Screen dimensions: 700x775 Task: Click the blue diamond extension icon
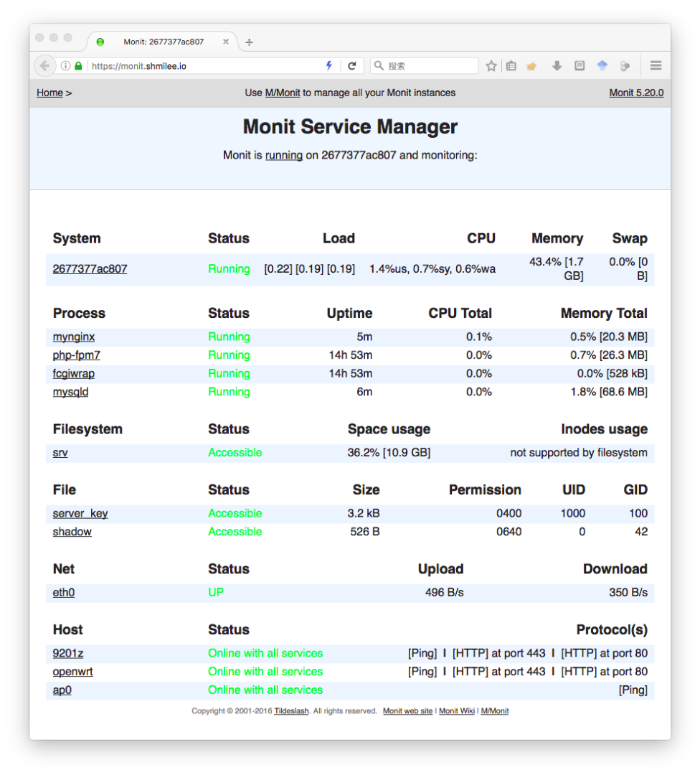click(602, 65)
